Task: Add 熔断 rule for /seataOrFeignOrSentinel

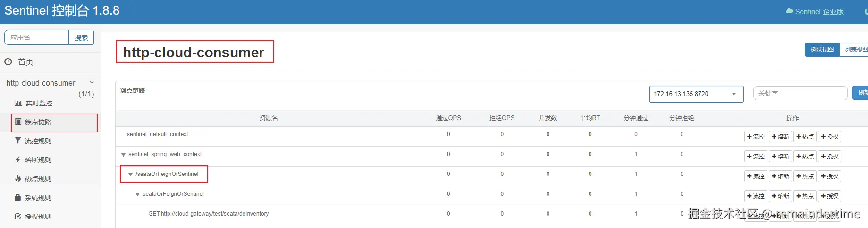Action: click(x=780, y=176)
